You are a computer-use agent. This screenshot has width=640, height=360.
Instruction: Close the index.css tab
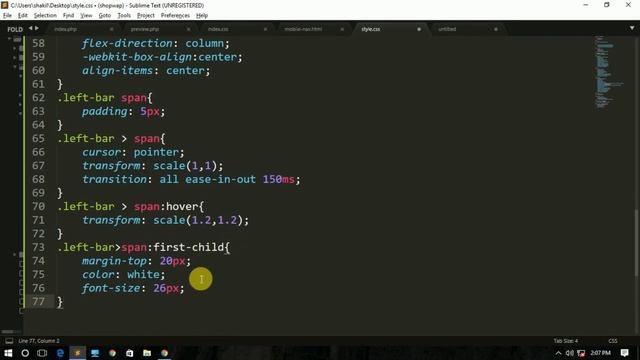pos(265,29)
